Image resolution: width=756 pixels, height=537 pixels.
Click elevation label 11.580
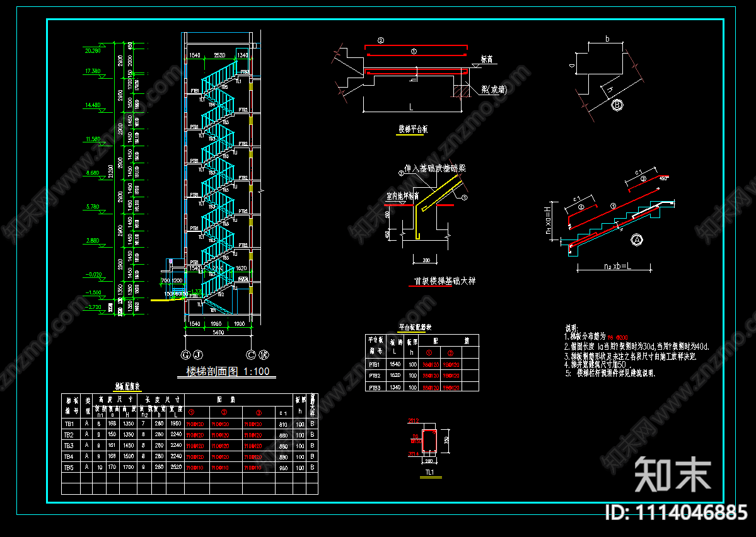[x=93, y=139]
